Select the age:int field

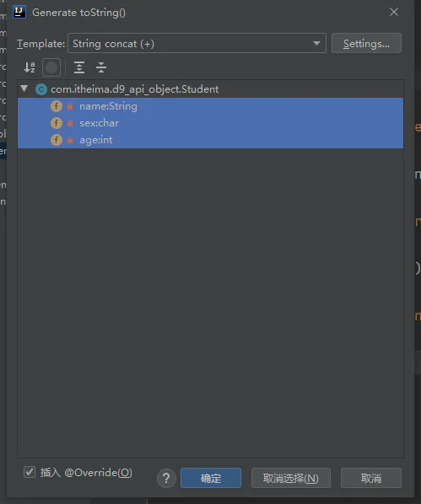pos(211,140)
